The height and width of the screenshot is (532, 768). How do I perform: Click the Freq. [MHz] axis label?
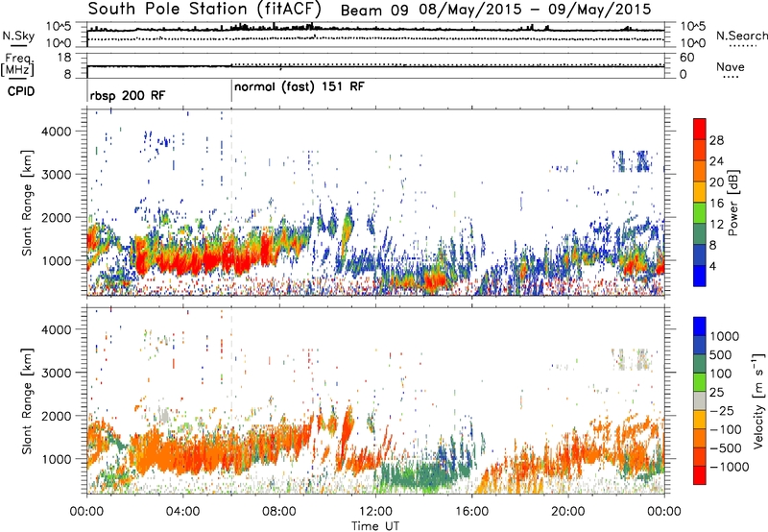point(17,65)
